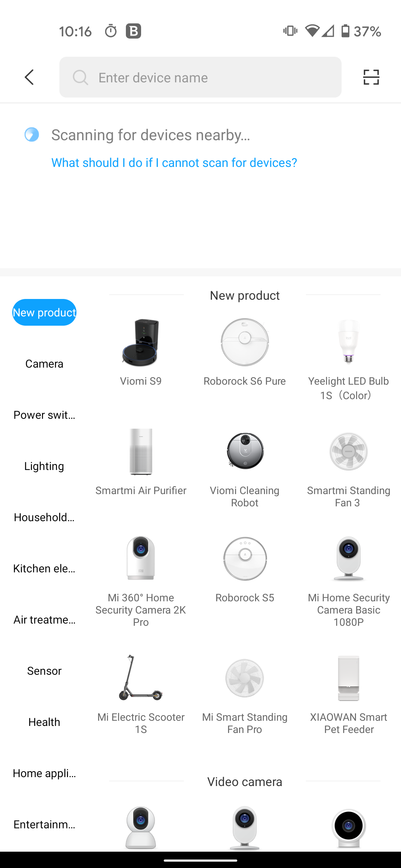Select the Viomi S9 vacuum icon
The width and height of the screenshot is (401, 868).
(x=141, y=342)
